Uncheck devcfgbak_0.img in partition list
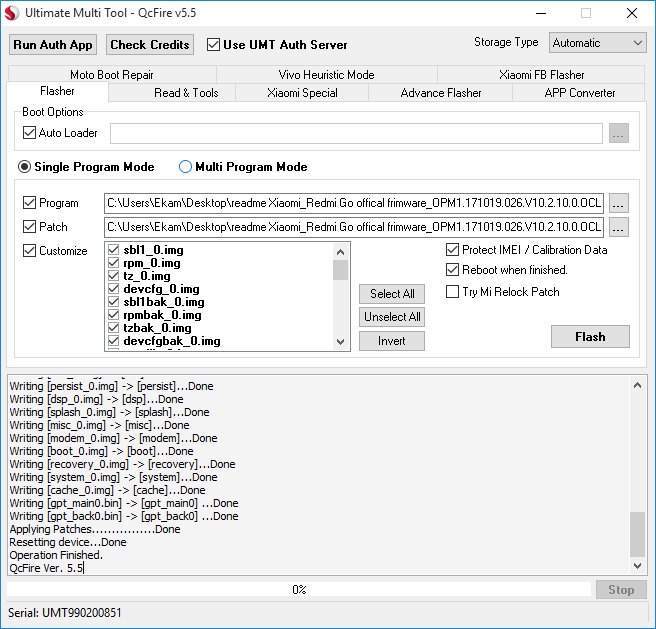The image size is (656, 629). 113,341
